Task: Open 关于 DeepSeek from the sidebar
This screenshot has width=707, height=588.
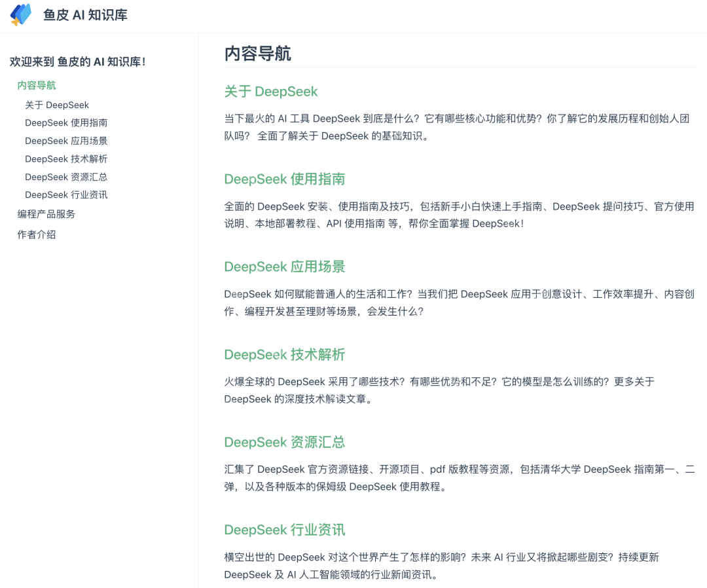Action: pyautogui.click(x=58, y=104)
